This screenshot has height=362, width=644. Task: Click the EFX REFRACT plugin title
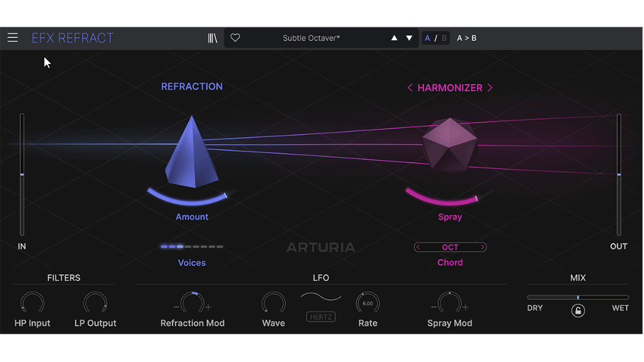pos(72,38)
